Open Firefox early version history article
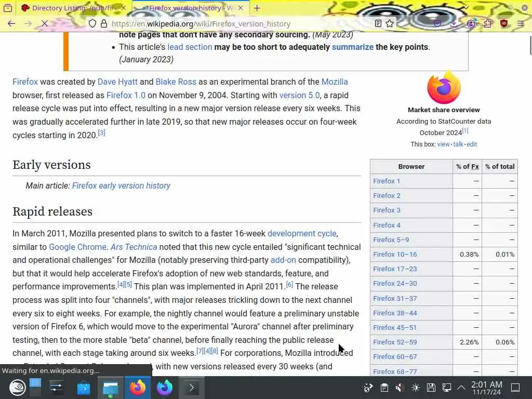532x399 pixels. pyautogui.click(x=121, y=186)
